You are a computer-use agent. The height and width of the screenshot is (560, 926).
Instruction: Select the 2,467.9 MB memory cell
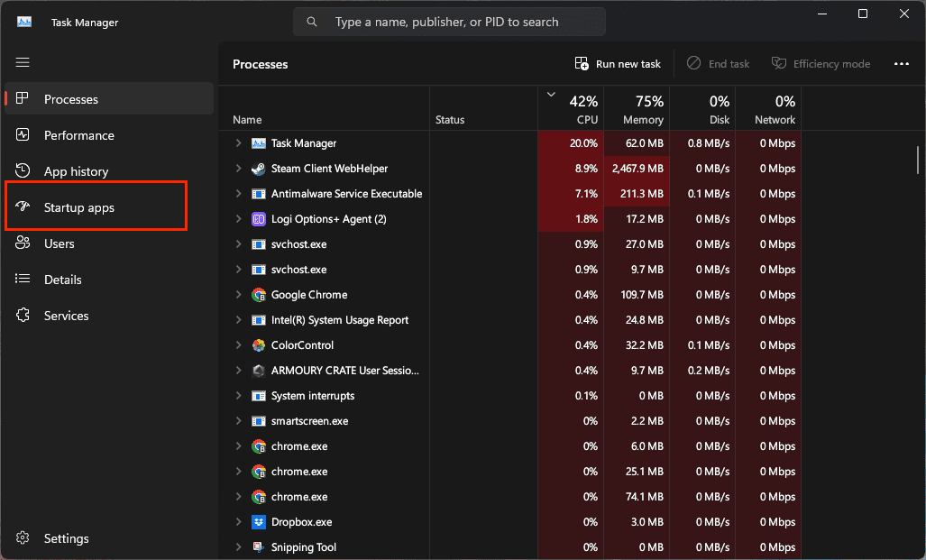tap(637, 169)
